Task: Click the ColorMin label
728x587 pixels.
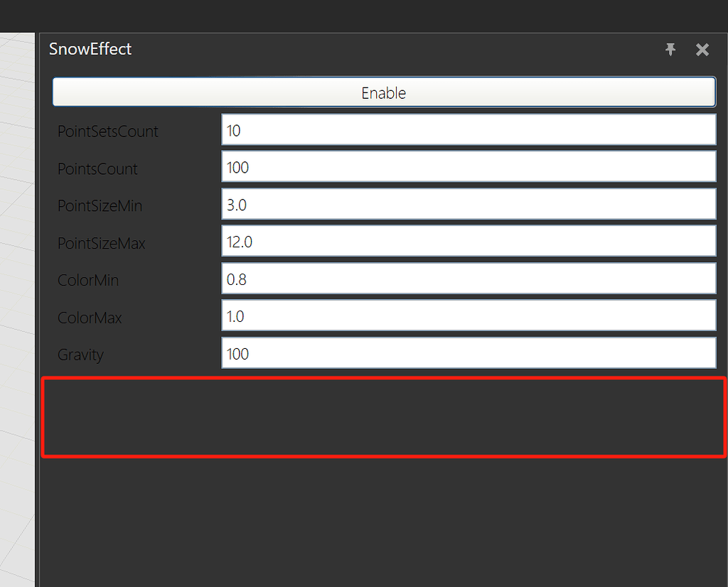Action: [x=87, y=281]
